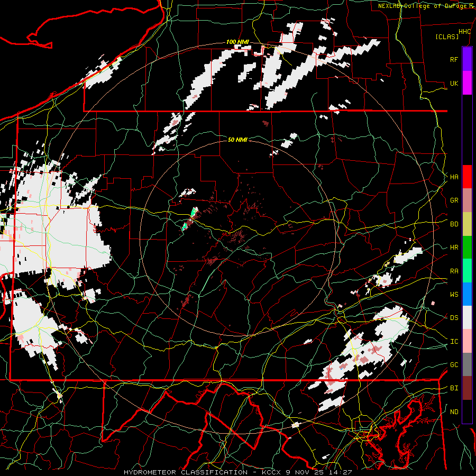476x476 pixels.
Task: Click the RF legend label
Action: point(454,59)
